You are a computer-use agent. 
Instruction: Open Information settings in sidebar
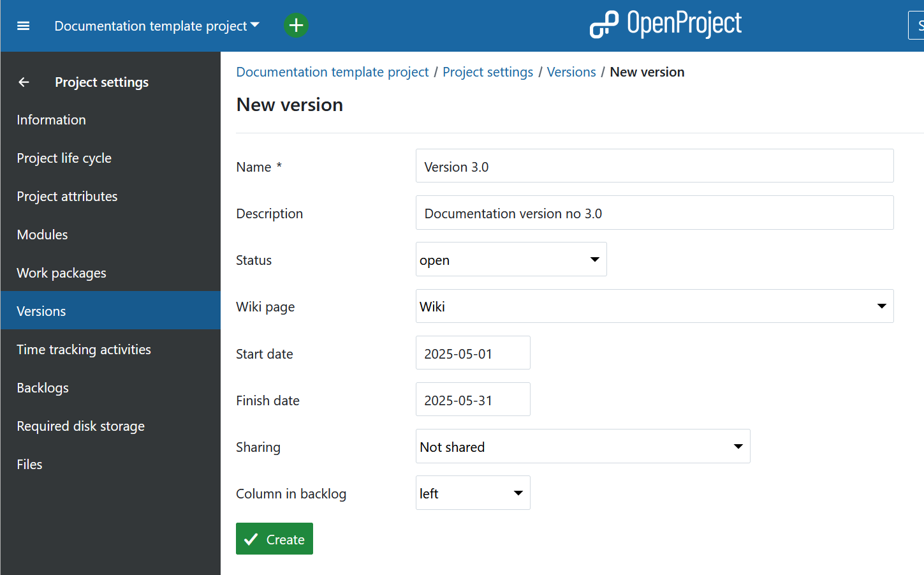click(x=110, y=120)
